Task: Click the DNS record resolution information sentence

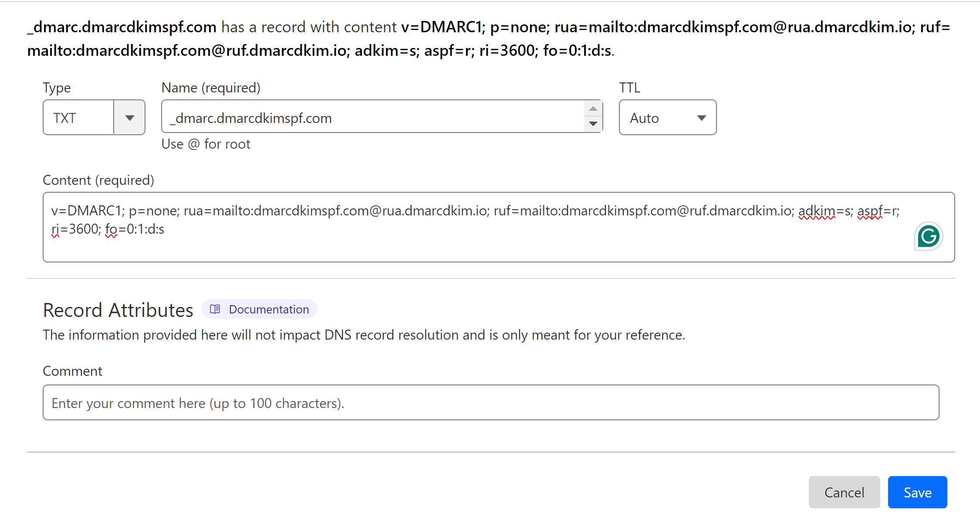Action: [x=364, y=335]
